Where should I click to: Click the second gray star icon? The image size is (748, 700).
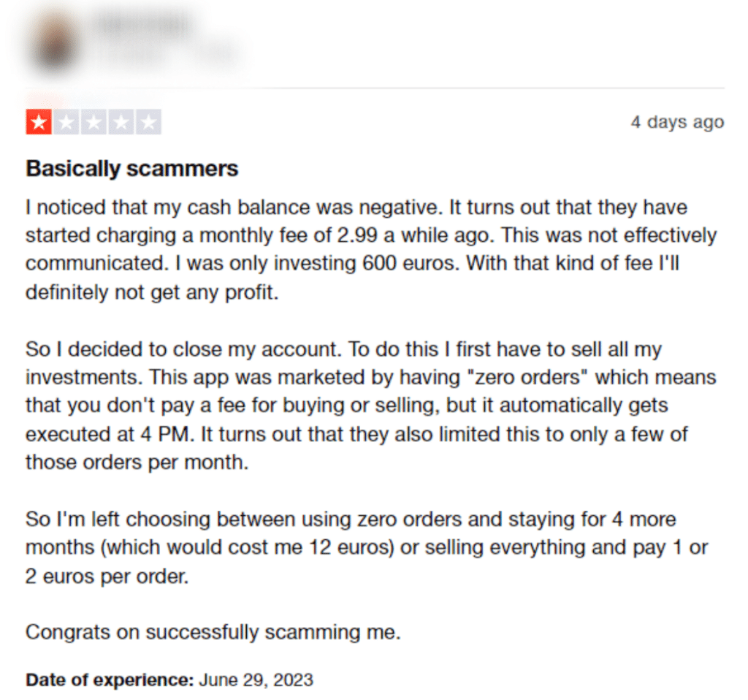[66, 123]
